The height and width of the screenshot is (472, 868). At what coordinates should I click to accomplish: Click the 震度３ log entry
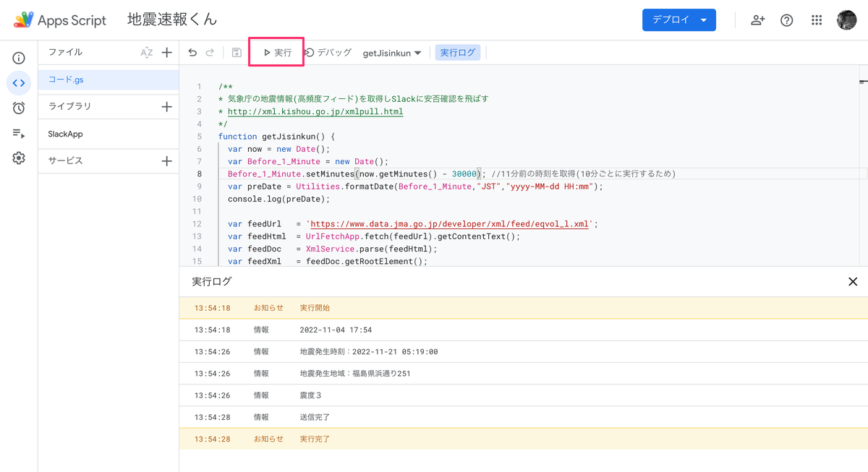[x=523, y=395]
